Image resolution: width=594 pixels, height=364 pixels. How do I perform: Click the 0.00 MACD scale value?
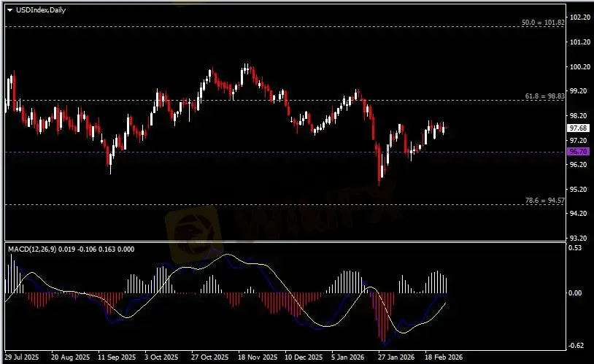[x=575, y=293]
